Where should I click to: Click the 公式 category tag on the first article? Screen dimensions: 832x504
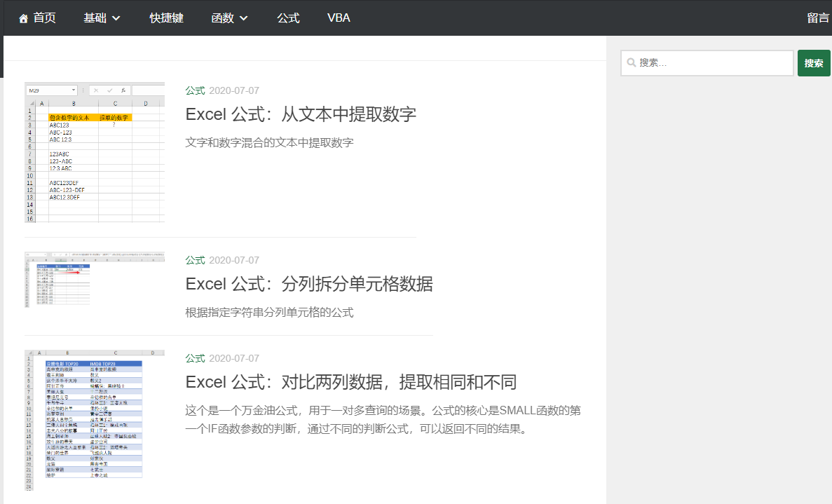click(x=194, y=90)
